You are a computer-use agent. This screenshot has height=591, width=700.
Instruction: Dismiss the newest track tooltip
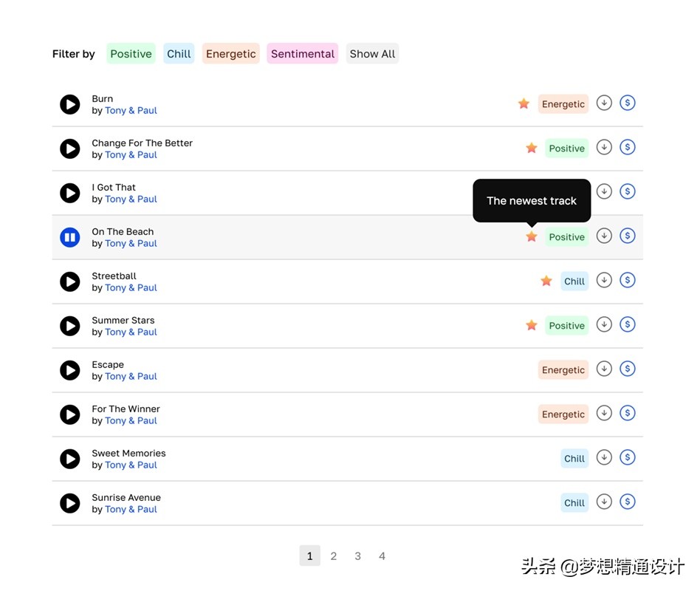(x=532, y=200)
